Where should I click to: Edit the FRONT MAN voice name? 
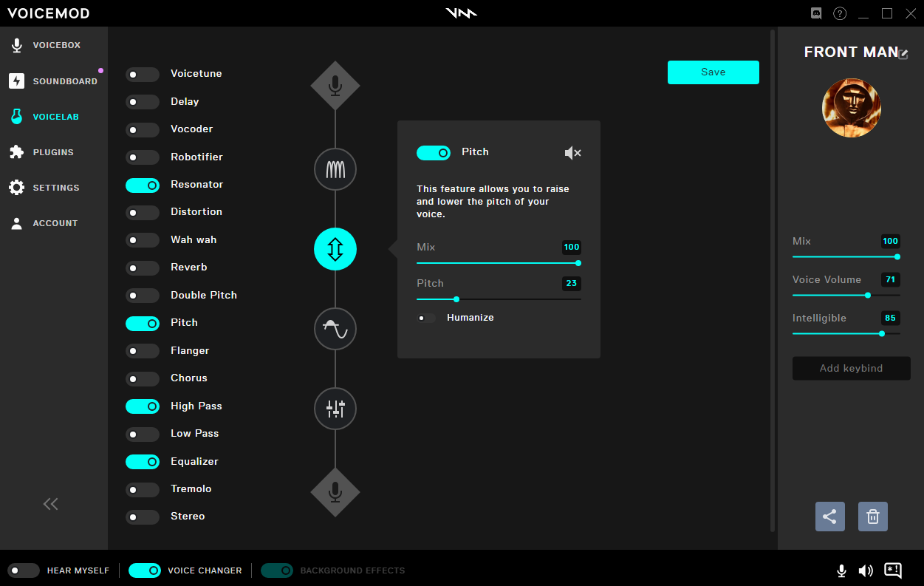click(x=903, y=54)
